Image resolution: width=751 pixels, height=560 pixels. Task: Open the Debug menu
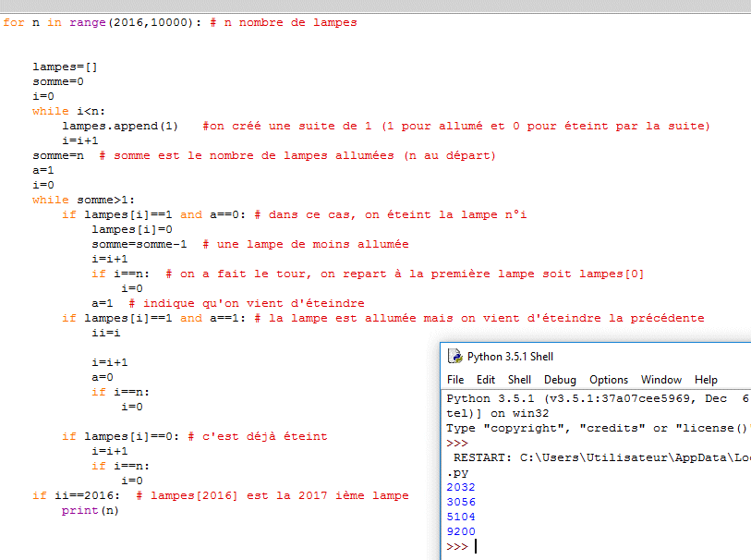(x=560, y=380)
